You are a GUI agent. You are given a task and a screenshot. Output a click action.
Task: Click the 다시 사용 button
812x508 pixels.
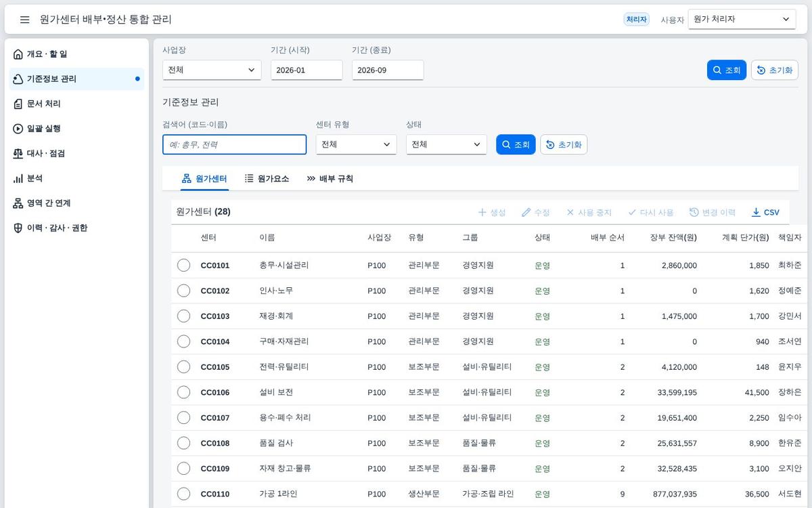click(650, 212)
